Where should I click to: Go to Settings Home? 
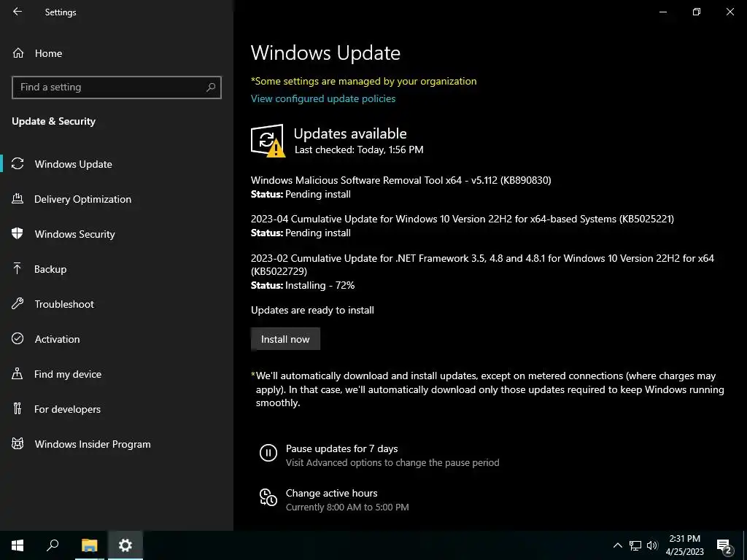point(48,53)
